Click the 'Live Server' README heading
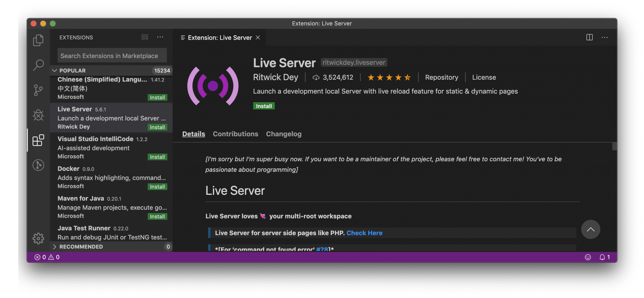This screenshot has height=298, width=644. point(235,191)
